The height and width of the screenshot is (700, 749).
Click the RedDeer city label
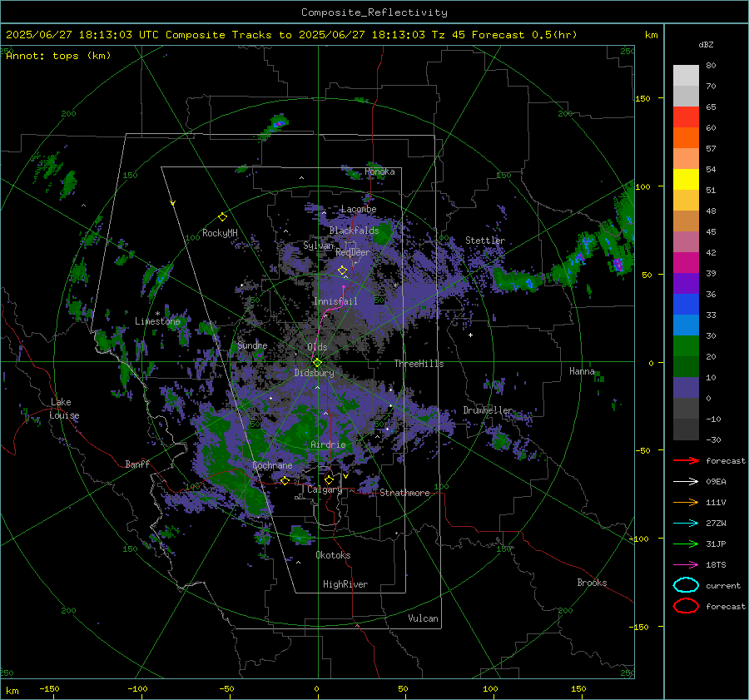(x=353, y=252)
